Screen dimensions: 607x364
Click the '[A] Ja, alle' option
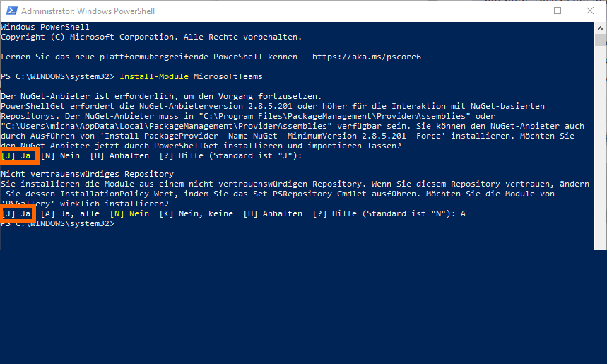pos(70,213)
